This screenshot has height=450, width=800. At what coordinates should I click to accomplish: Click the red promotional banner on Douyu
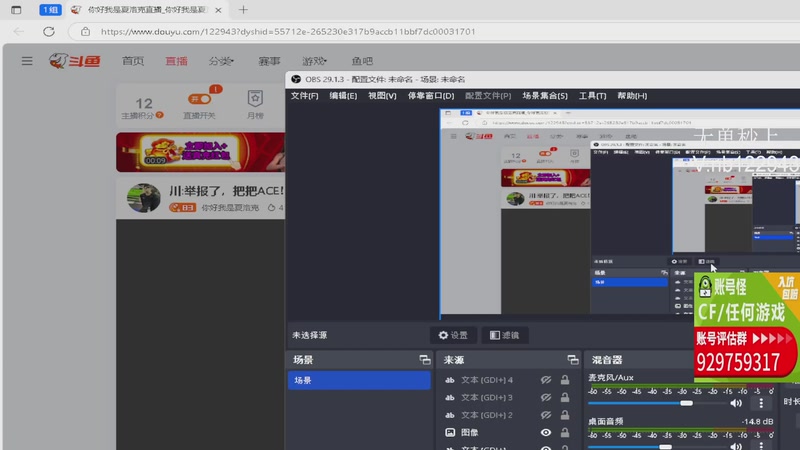tap(201, 152)
